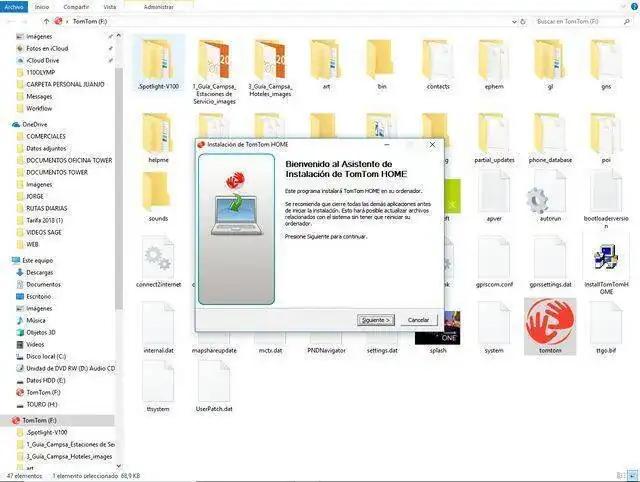The image size is (640, 482).
Task: Open the helpme folder
Action: tap(158, 133)
